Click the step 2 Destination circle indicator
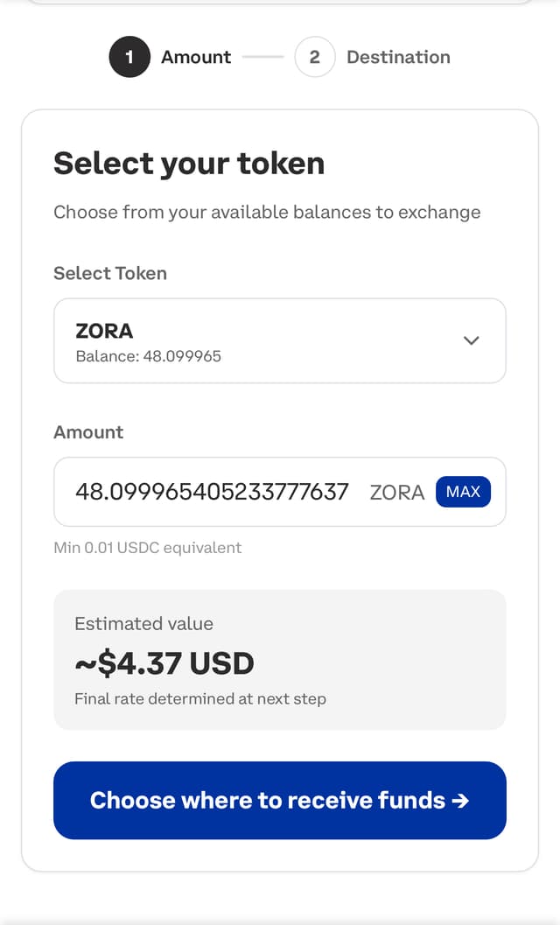This screenshot has height=925, width=560. [x=314, y=57]
